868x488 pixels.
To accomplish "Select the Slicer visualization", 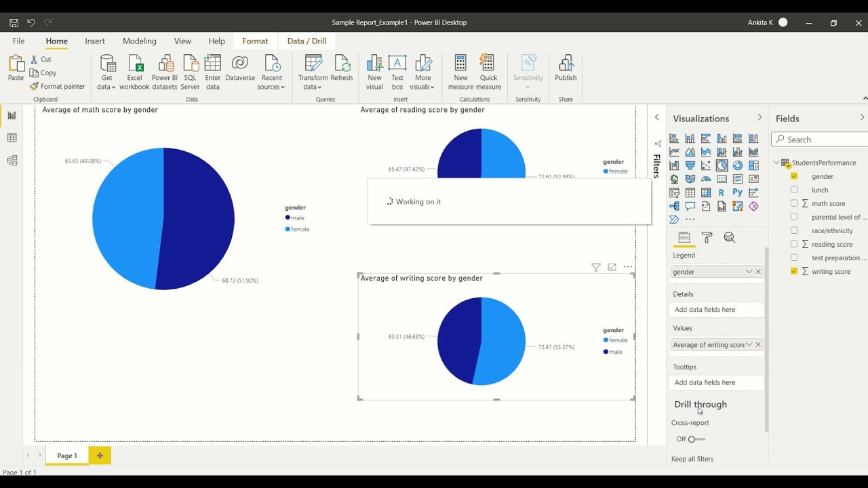I will coord(674,192).
